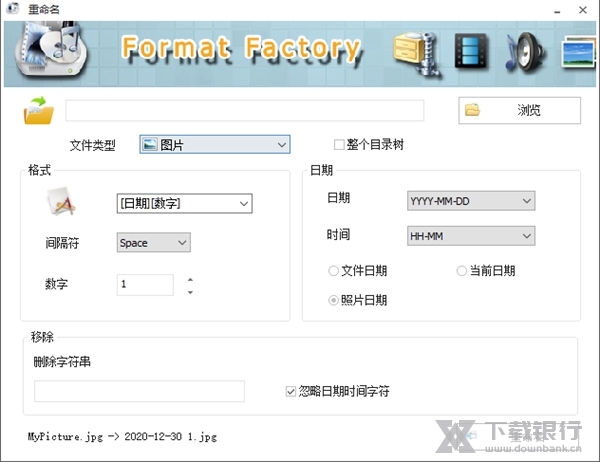Click the landscape picture icon in banner
The image size is (600, 462).
tap(579, 53)
